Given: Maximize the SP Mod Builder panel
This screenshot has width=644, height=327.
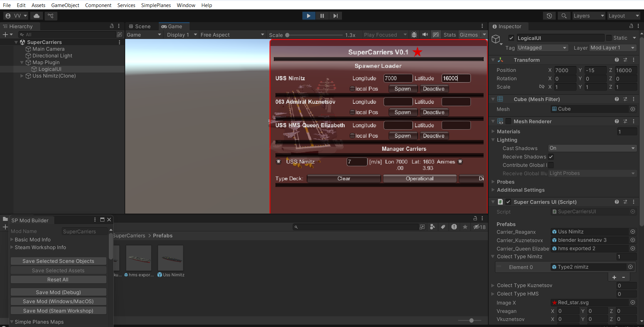Looking at the screenshot, I should (102, 220).
